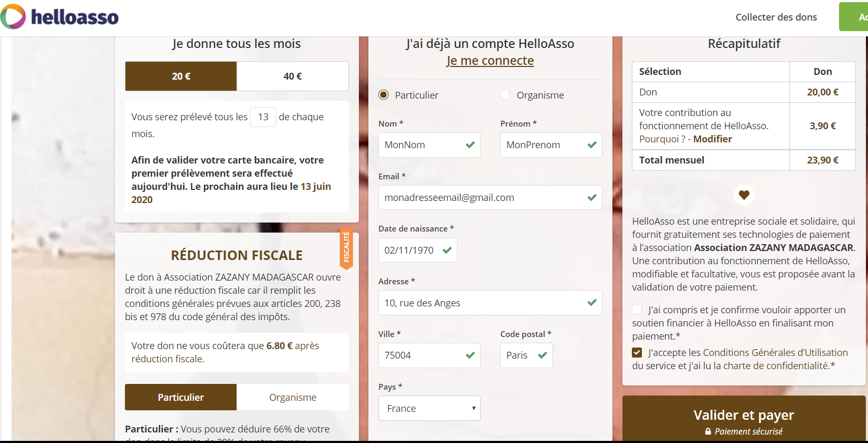
Task: Click the FISCALITÉ ribbon badge
Action: click(346, 248)
